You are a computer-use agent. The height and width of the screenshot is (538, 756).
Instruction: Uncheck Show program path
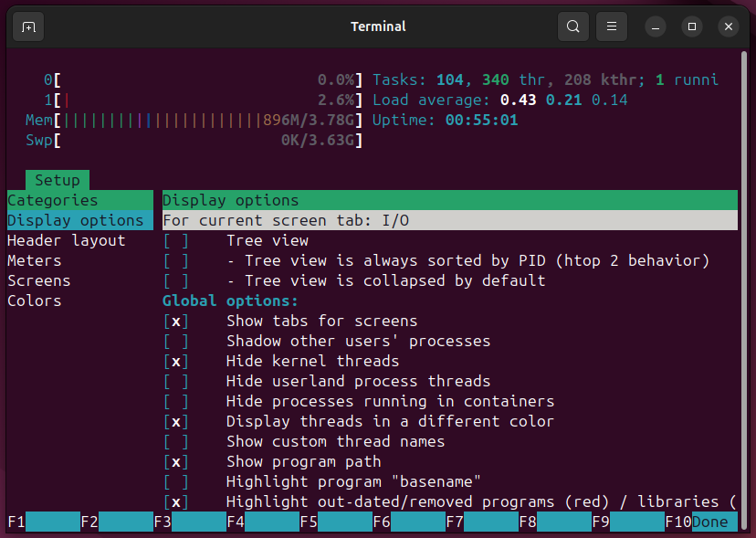pos(176,462)
